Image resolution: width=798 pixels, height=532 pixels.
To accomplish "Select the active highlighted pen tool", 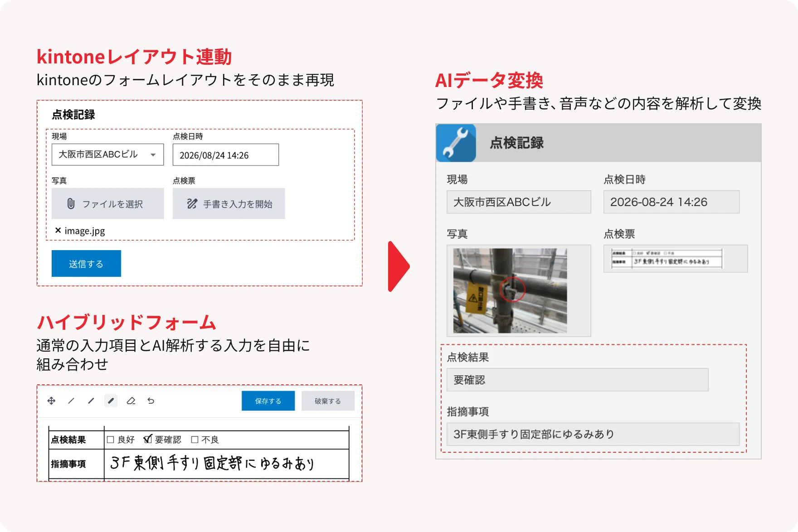I will tap(111, 401).
